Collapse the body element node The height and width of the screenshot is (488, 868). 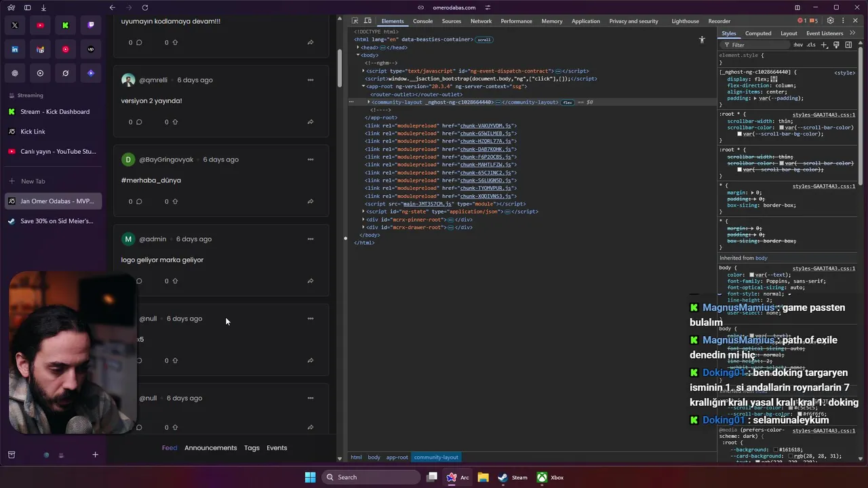pos(358,55)
